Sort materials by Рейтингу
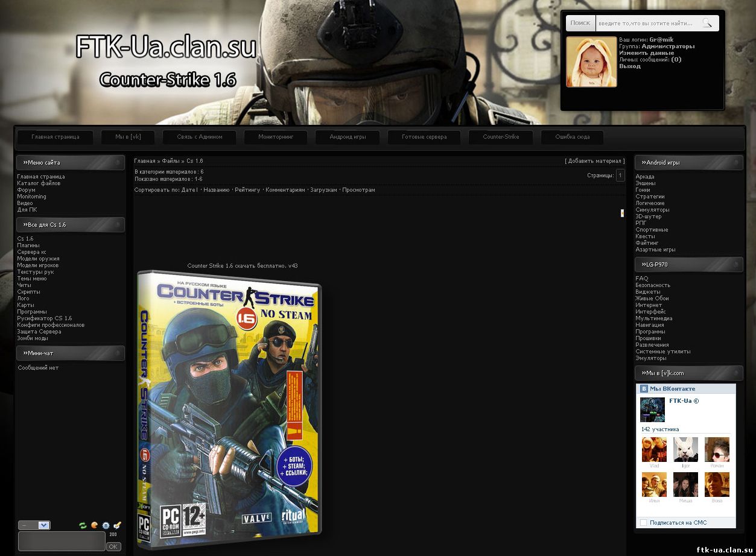This screenshot has height=556, width=756. (247, 190)
